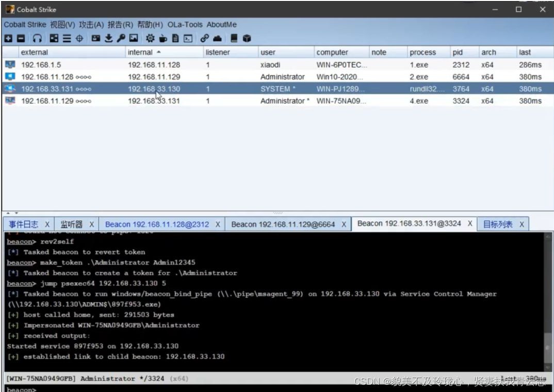
Task: Switch to Session Table view icon
Action: 67,39
